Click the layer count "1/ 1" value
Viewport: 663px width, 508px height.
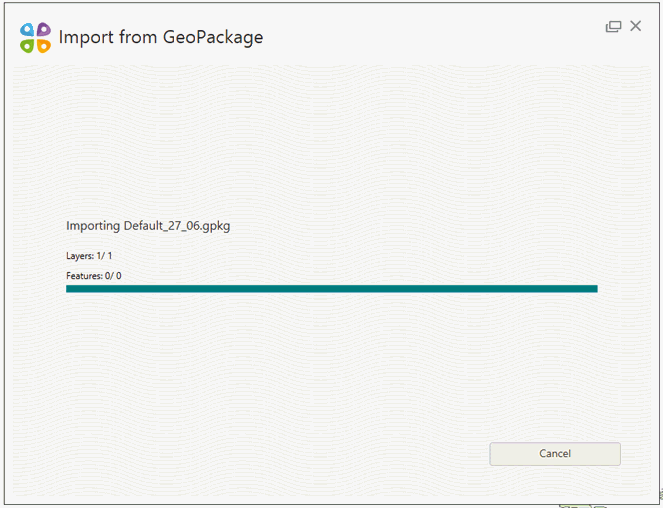click(x=104, y=257)
